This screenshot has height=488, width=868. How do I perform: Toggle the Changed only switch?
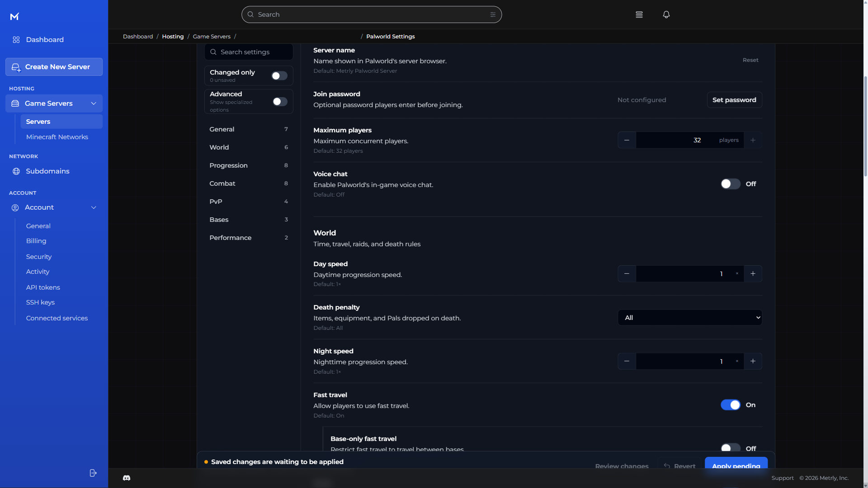(279, 76)
